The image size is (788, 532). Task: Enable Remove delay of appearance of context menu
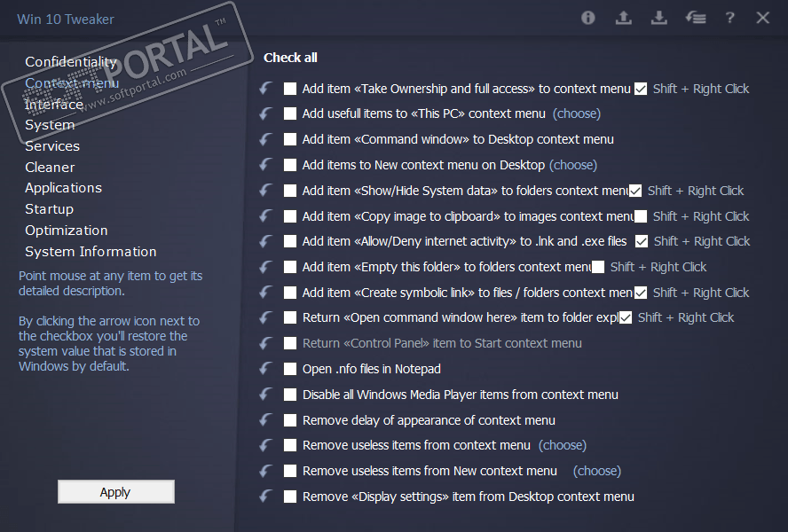coord(290,420)
